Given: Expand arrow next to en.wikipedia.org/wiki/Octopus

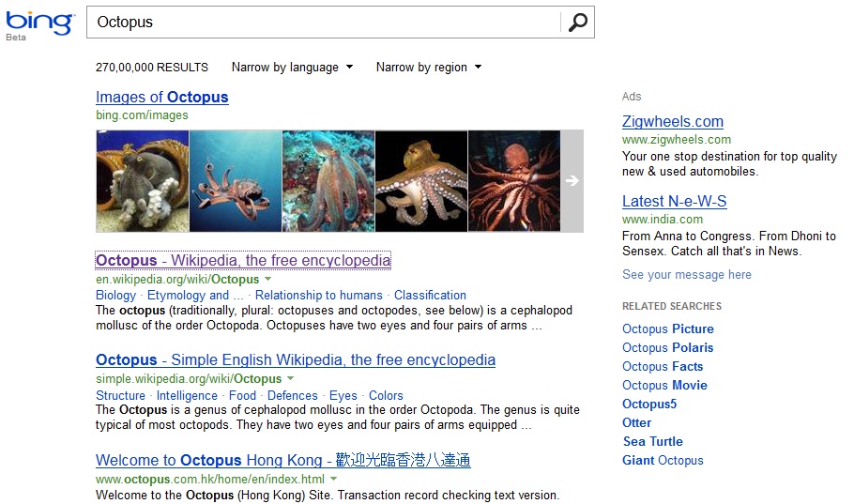Looking at the screenshot, I should (268, 279).
